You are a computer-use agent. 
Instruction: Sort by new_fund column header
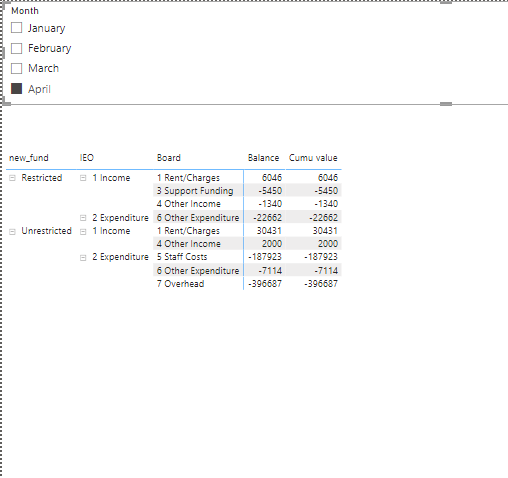pos(29,158)
